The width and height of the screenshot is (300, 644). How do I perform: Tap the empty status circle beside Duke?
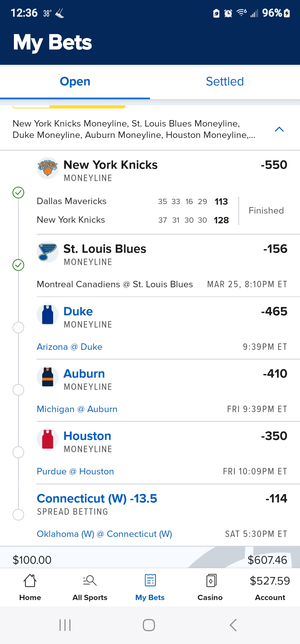18,328
